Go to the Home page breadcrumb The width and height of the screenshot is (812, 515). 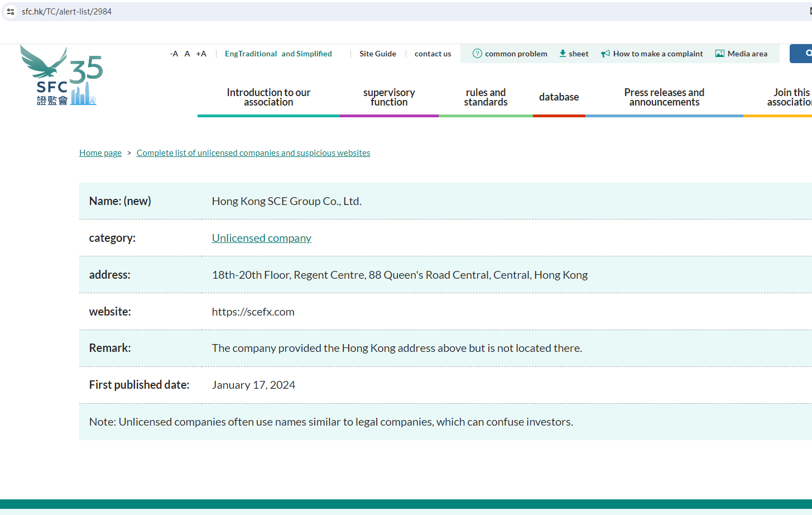point(100,153)
